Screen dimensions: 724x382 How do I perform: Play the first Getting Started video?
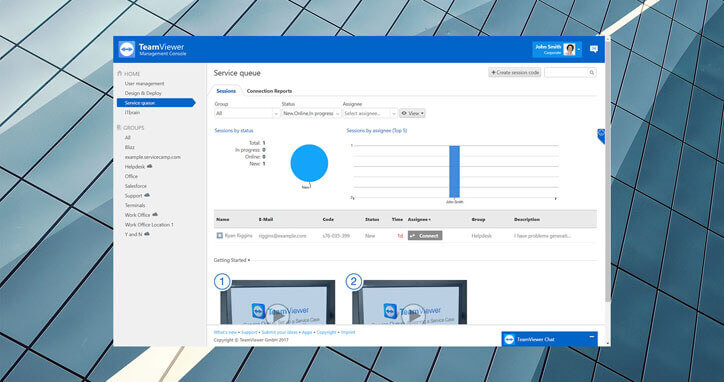pyautogui.click(x=278, y=317)
